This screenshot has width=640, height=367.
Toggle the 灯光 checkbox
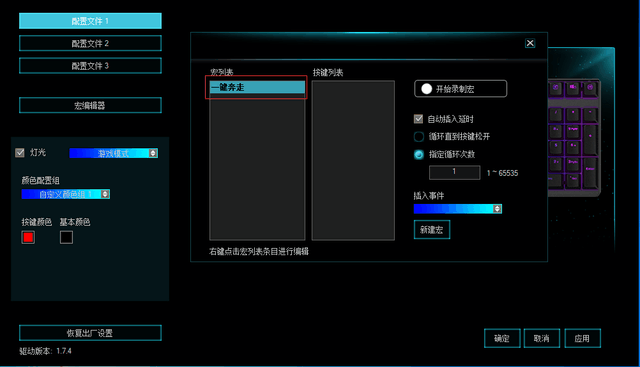pos(20,153)
